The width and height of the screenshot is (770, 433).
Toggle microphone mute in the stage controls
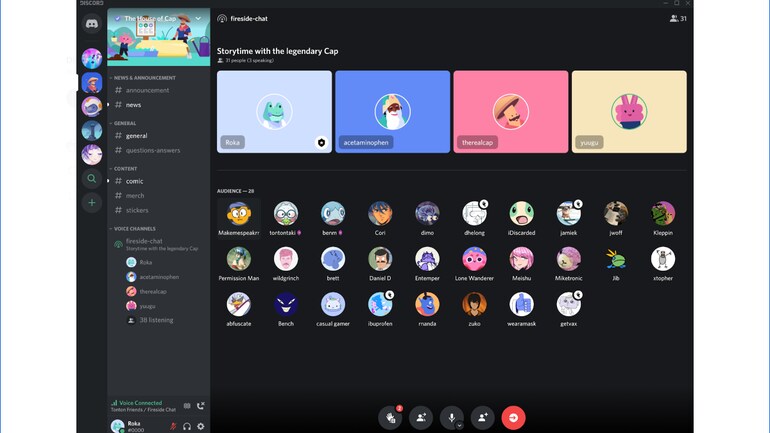pyautogui.click(x=451, y=417)
